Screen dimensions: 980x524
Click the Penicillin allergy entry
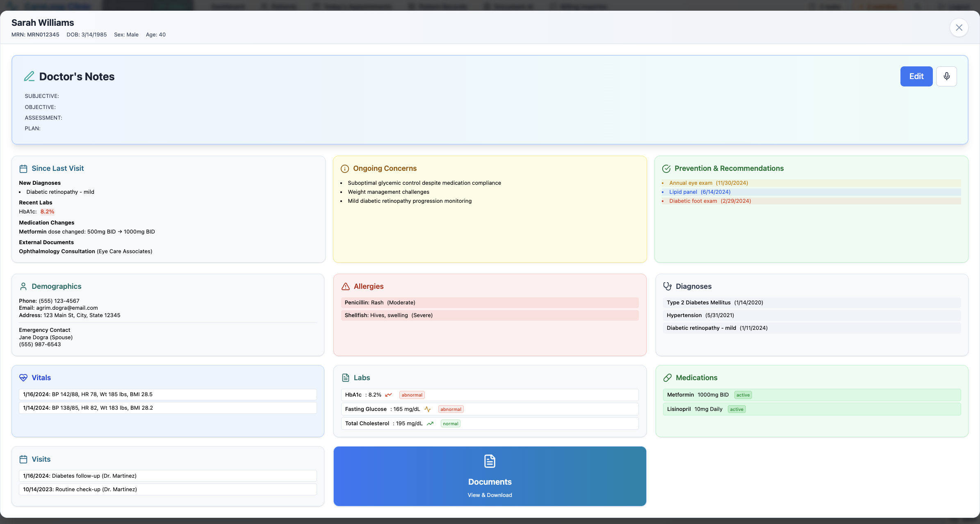point(490,303)
